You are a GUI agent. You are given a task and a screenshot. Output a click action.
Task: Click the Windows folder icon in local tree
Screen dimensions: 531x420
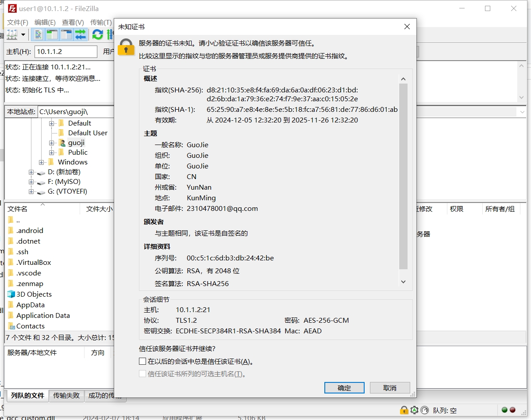(x=51, y=162)
